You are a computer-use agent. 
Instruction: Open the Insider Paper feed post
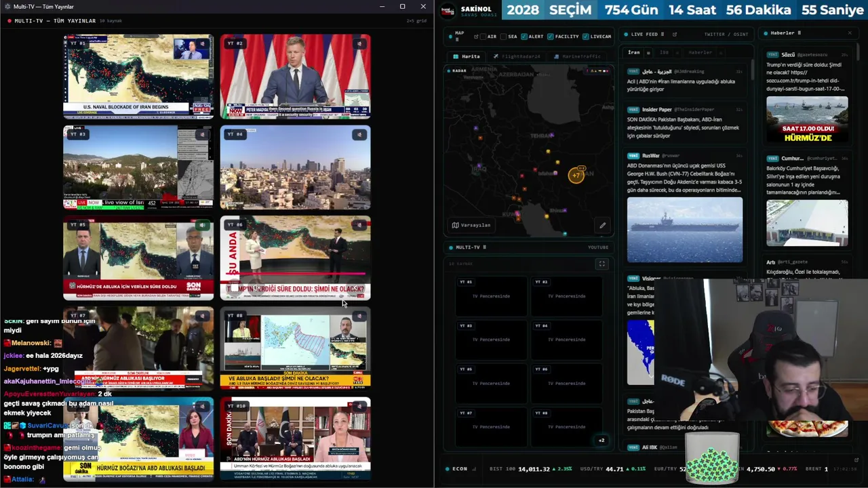pos(684,123)
